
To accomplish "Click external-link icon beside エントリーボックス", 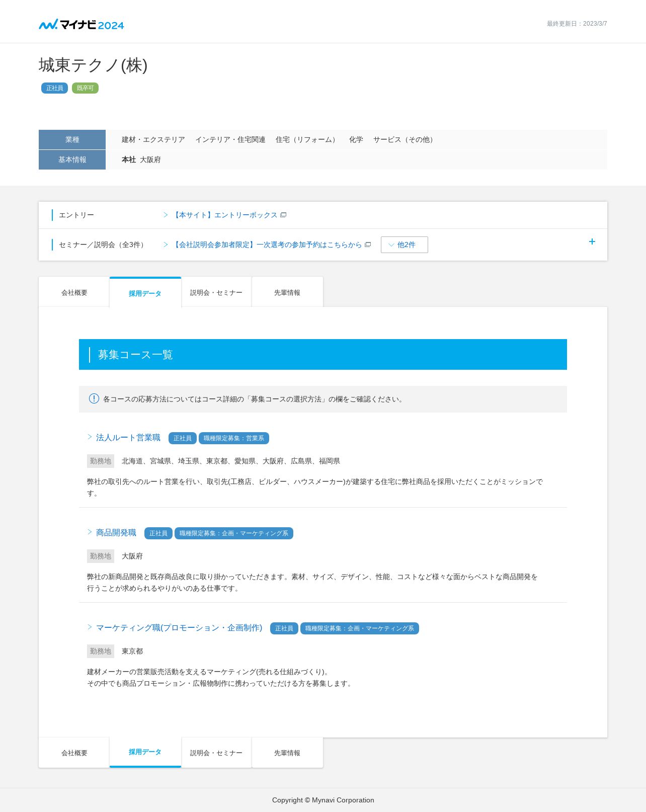I will [283, 215].
